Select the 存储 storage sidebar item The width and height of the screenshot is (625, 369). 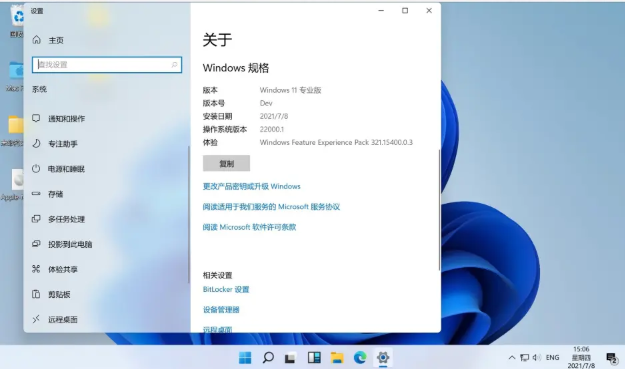[x=106, y=194]
